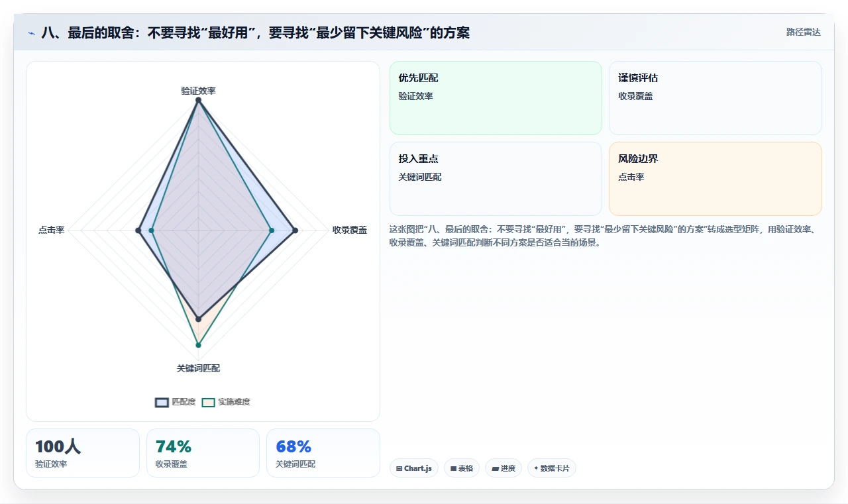Click the 进度 tag icon
The width and height of the screenshot is (848, 504).
(x=495, y=468)
